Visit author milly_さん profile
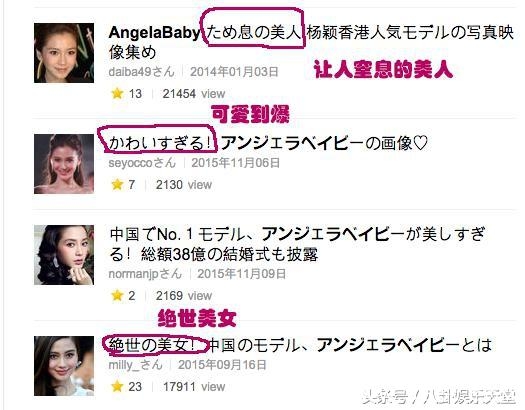The height and width of the screenshot is (410, 525). [x=135, y=365]
